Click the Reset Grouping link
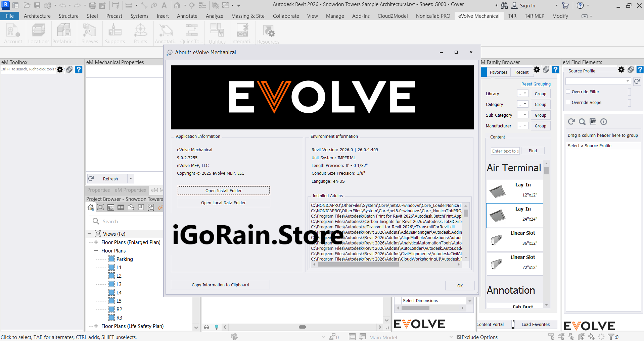 pyautogui.click(x=536, y=84)
